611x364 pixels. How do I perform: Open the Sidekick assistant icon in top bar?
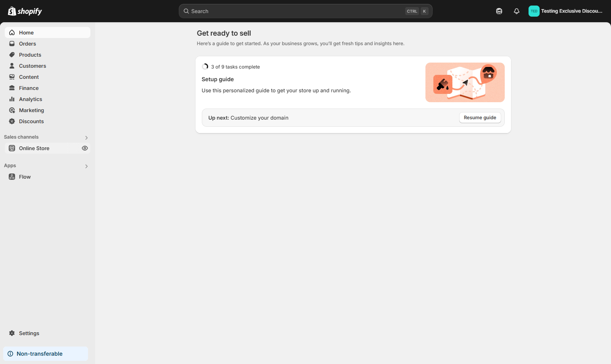499,11
